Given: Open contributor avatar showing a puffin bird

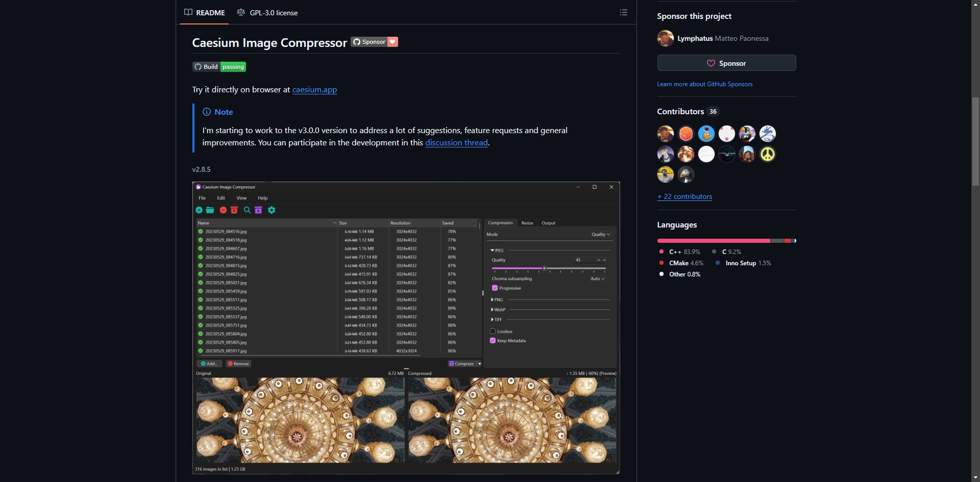Looking at the screenshot, I should tap(686, 174).
